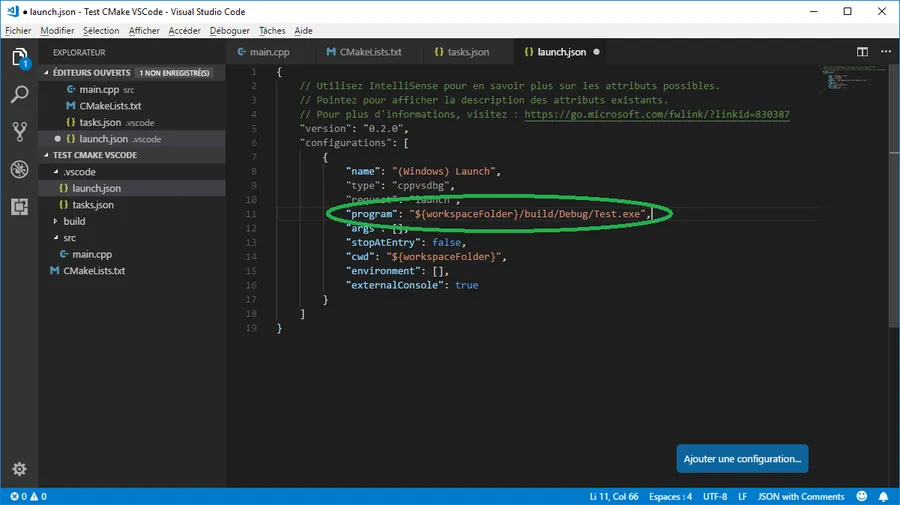Place cursor on "type": "cppvsdbg" line
The width and height of the screenshot is (900, 505).
pyautogui.click(x=400, y=185)
